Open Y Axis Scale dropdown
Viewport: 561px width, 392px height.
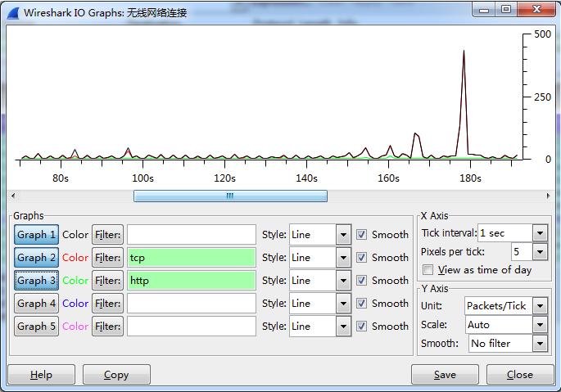(x=540, y=325)
